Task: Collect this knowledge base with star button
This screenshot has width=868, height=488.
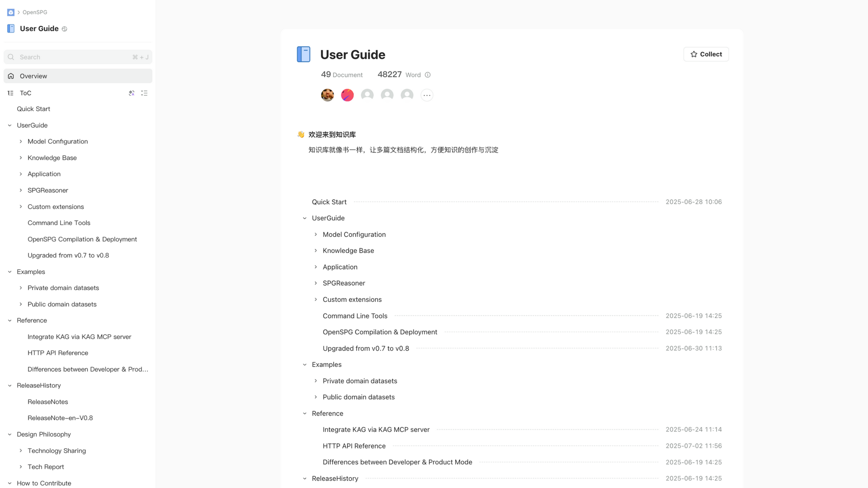Action: point(706,54)
